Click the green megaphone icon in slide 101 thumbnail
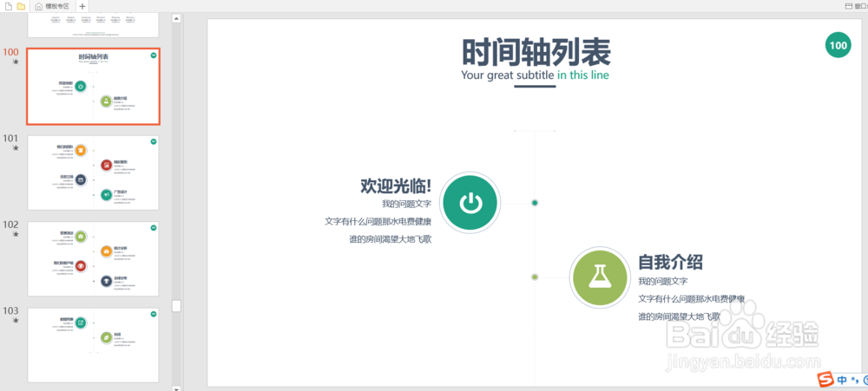The height and width of the screenshot is (391, 868). [106, 194]
